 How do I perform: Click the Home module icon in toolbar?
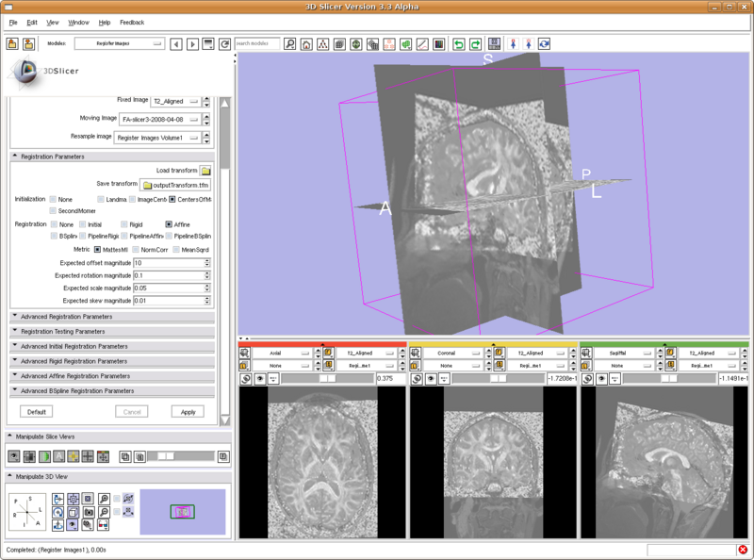(x=306, y=44)
